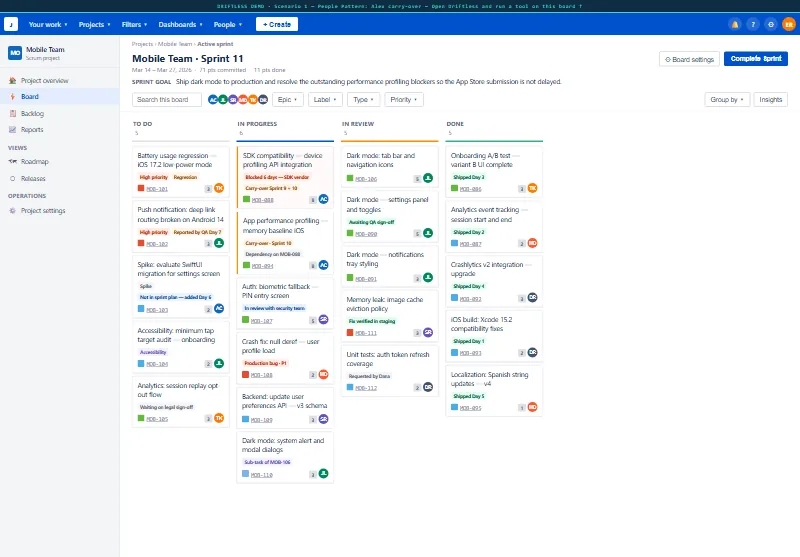
Task: Click MD avatar on MOB-108 card
Action: [323, 374]
